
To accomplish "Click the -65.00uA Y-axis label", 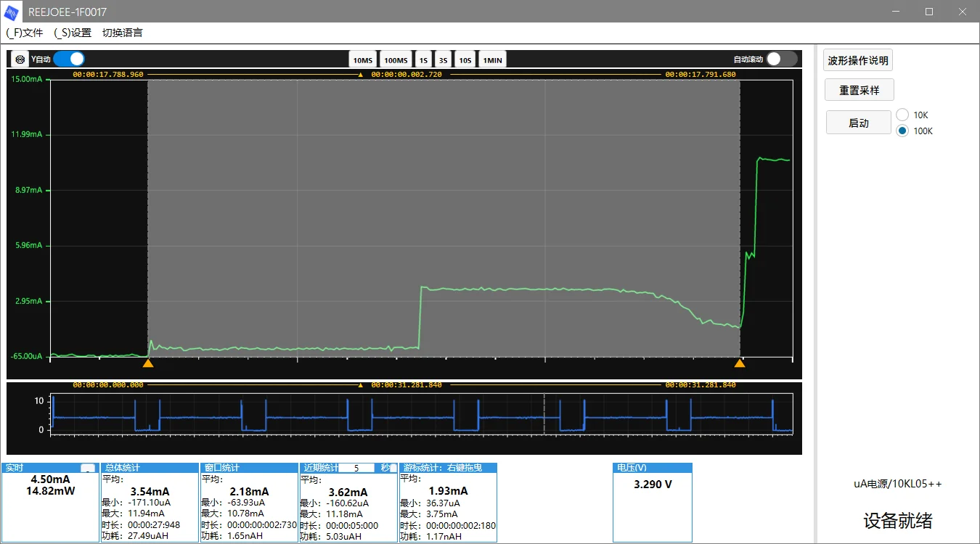I will [25, 356].
